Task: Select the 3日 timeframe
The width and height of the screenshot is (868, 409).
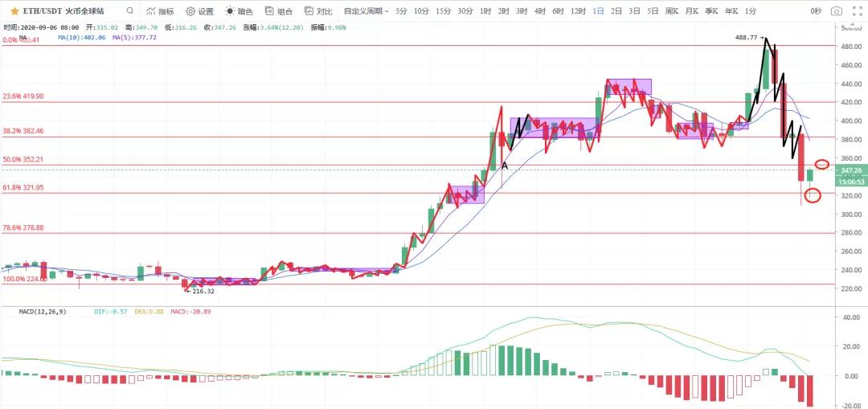Action: tap(634, 11)
